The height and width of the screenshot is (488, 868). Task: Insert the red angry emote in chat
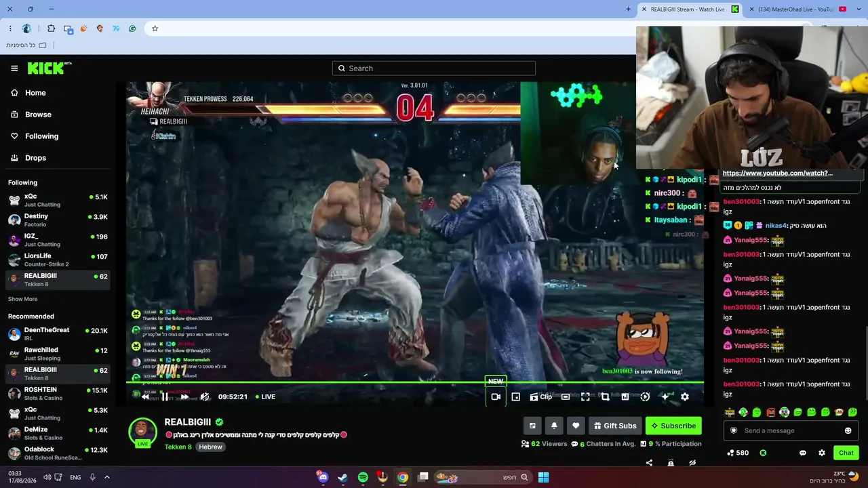(x=770, y=412)
